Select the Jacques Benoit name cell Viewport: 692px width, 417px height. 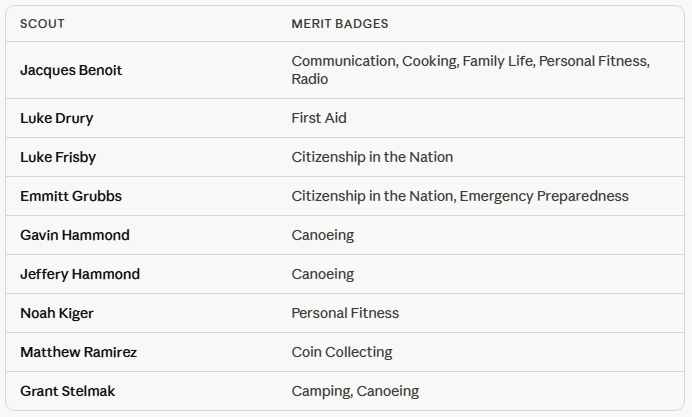(71, 70)
